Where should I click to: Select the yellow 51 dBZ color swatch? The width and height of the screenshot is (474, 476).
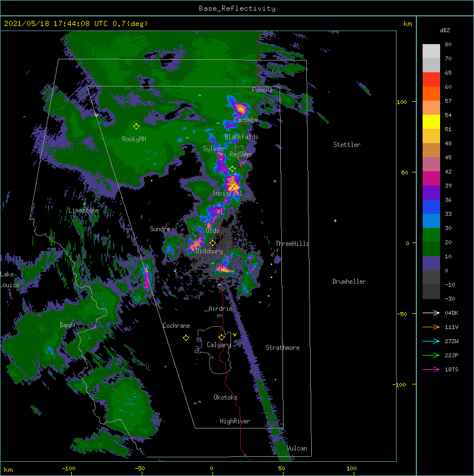431,122
